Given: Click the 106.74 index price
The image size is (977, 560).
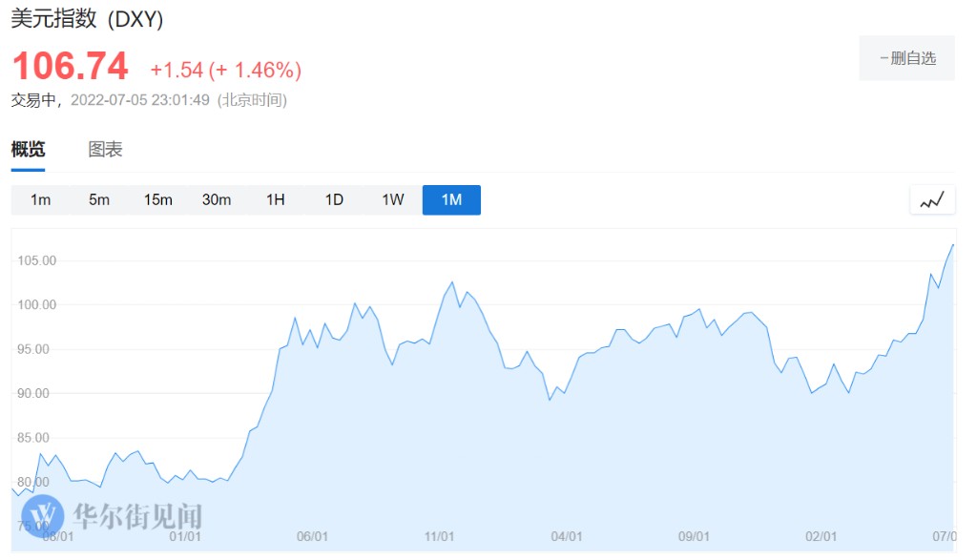Looking at the screenshot, I should pyautogui.click(x=70, y=67).
